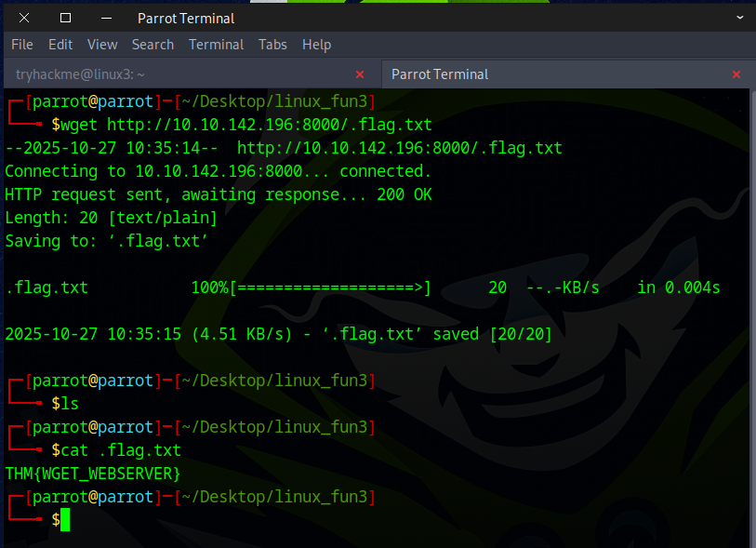Open the Tabs menu

(x=272, y=45)
